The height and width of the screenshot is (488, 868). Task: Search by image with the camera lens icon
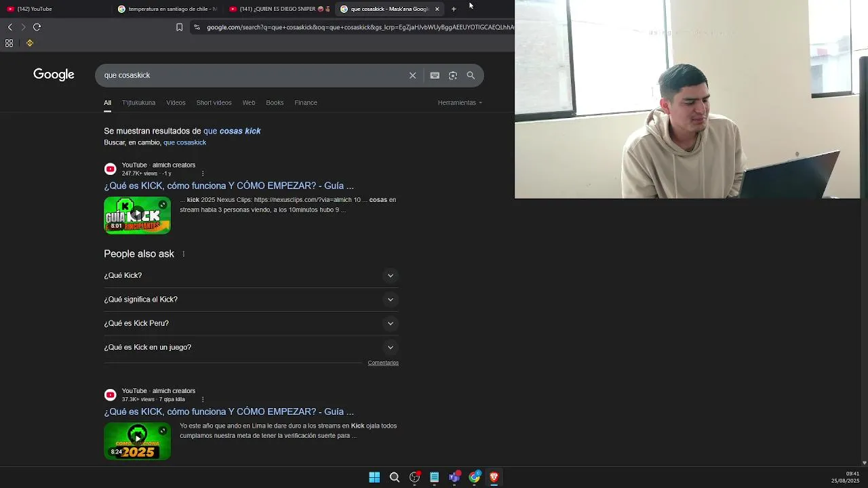453,75
